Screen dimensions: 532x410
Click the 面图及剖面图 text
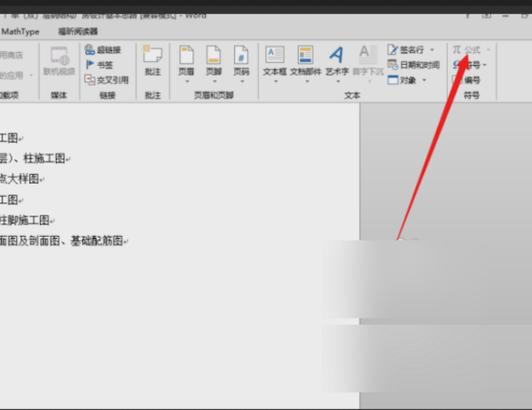29,240
